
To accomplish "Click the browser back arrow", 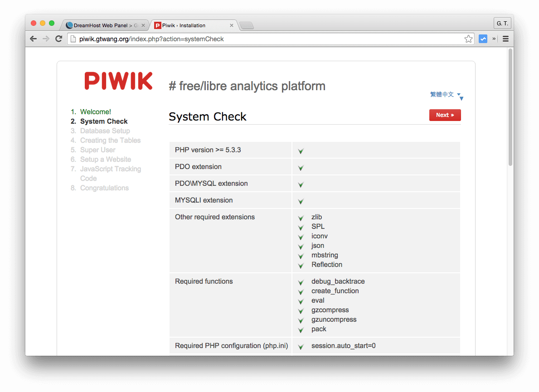I will [x=33, y=39].
